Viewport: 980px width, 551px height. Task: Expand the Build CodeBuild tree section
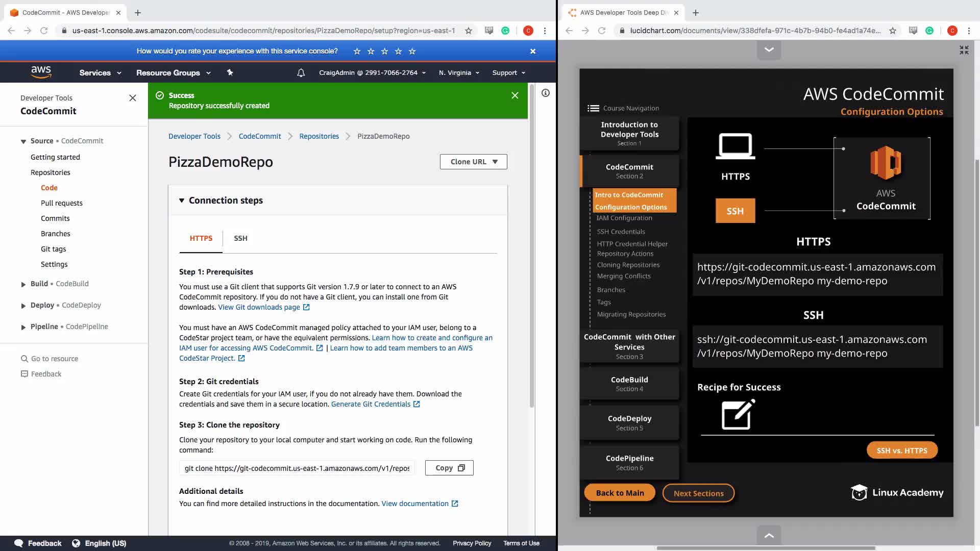point(23,284)
